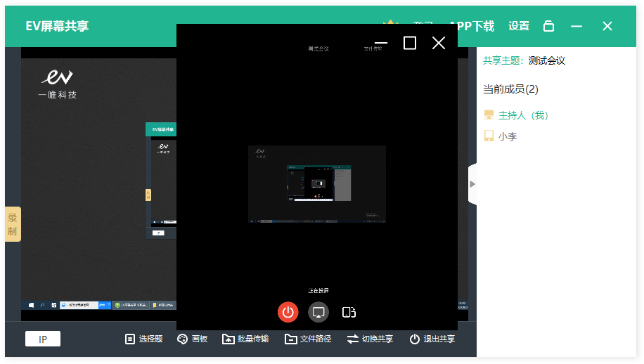This screenshot has height=364, width=644.
Task: Click 切换共享 to switch sharing
Action: pos(370,339)
